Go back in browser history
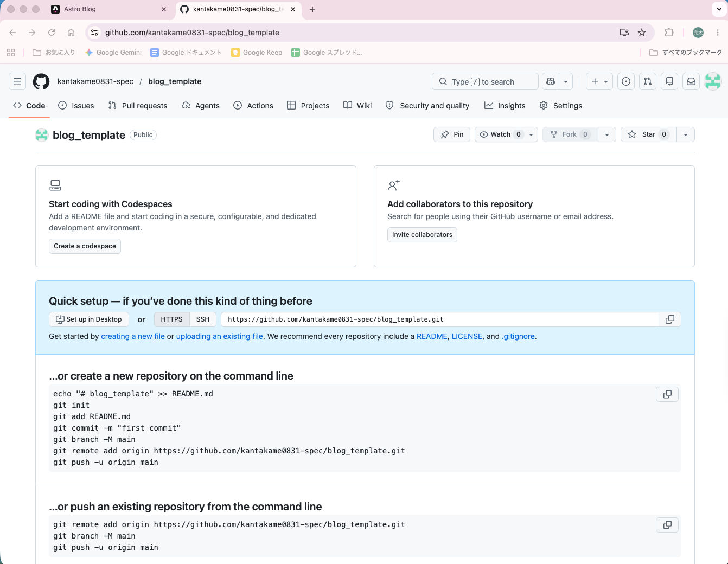Viewport: 728px width, 564px height. (12, 33)
